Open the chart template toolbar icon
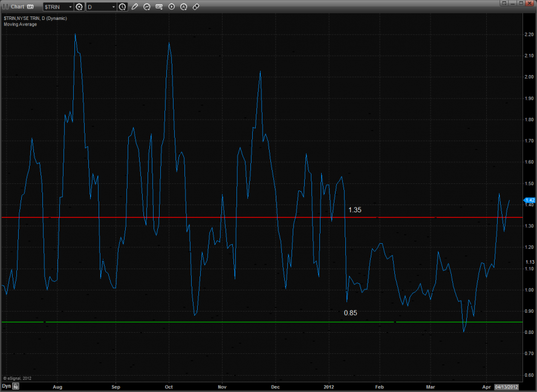The width and height of the screenshot is (537, 392). click(160, 7)
